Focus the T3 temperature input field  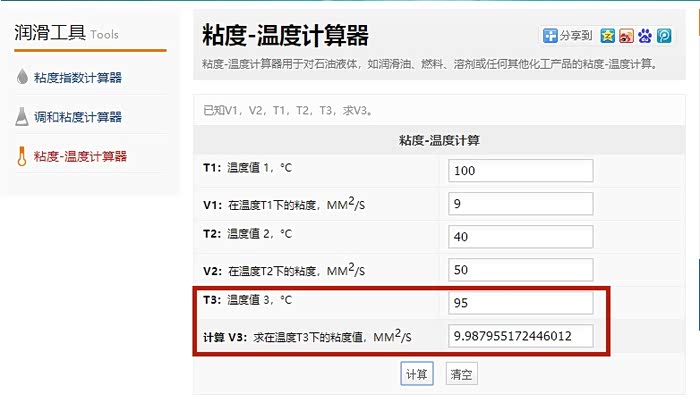(x=521, y=303)
